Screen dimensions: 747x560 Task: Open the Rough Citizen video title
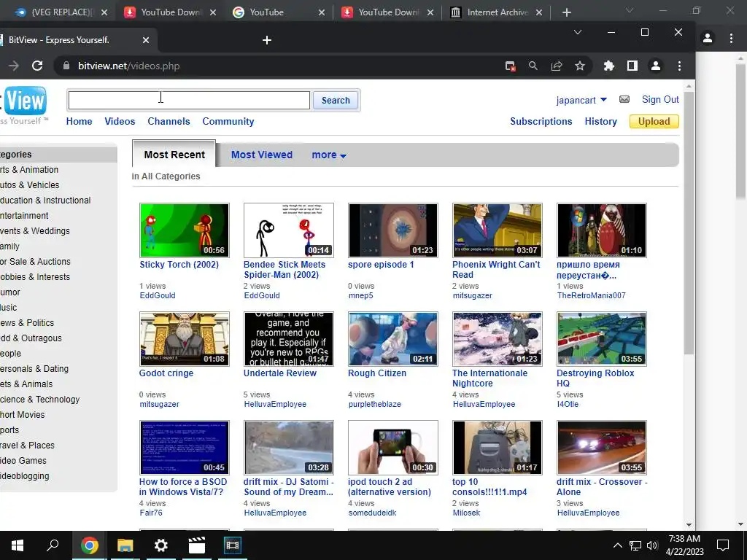pos(377,373)
